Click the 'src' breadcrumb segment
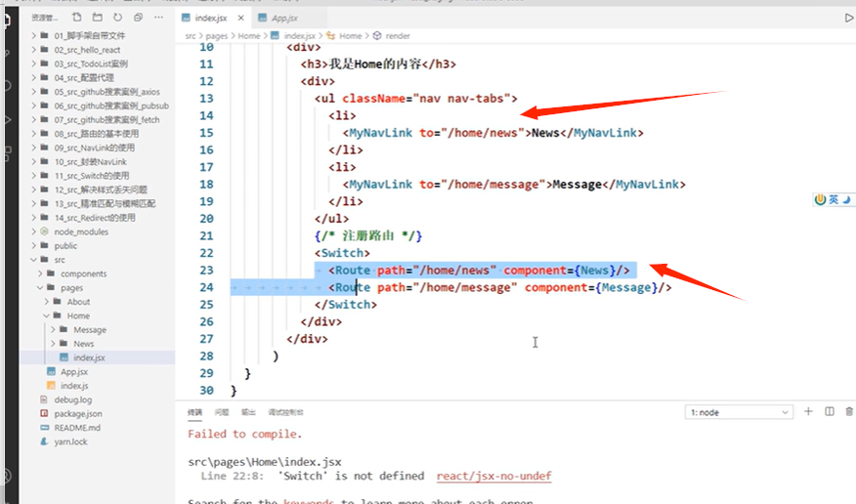 [190, 35]
